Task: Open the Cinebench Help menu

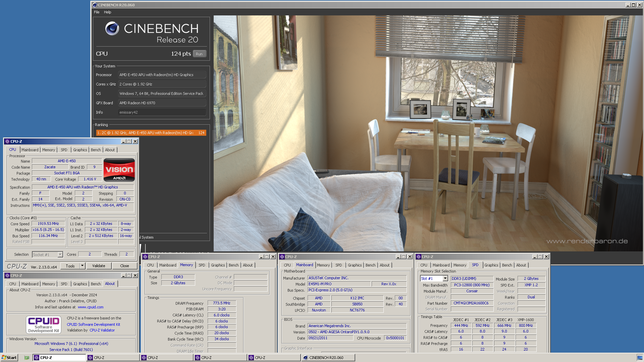Action: tap(107, 12)
